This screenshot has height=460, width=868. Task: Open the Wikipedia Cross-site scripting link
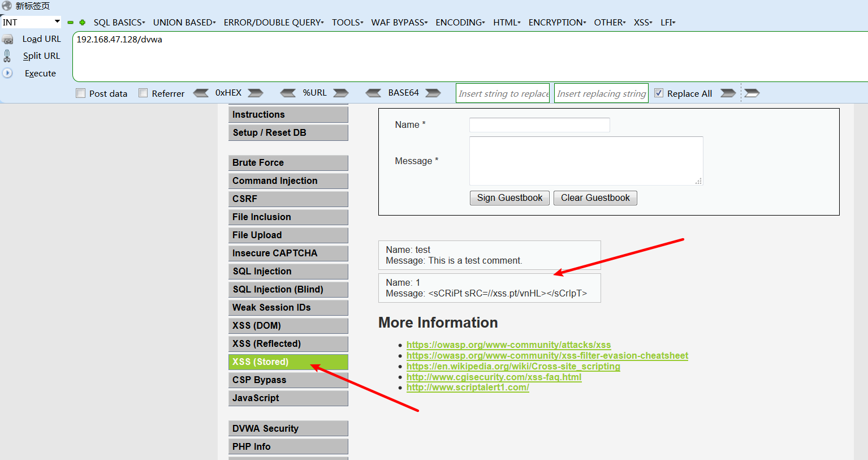[513, 366]
